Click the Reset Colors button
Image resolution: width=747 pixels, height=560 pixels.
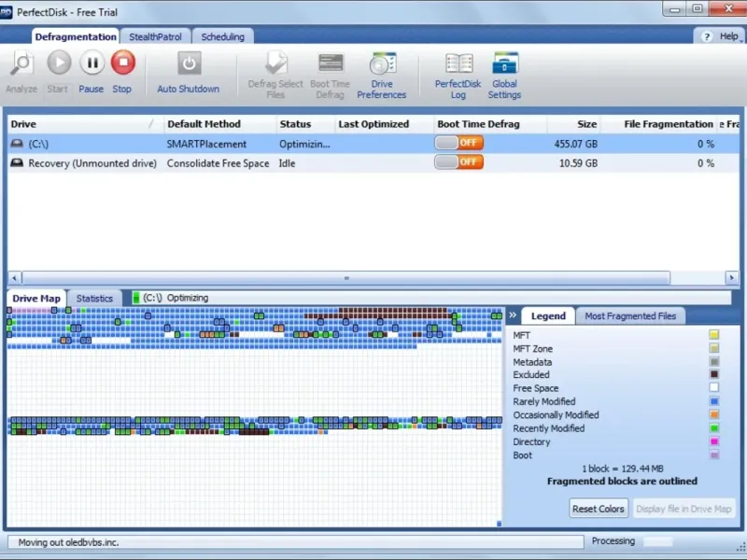[599, 509]
